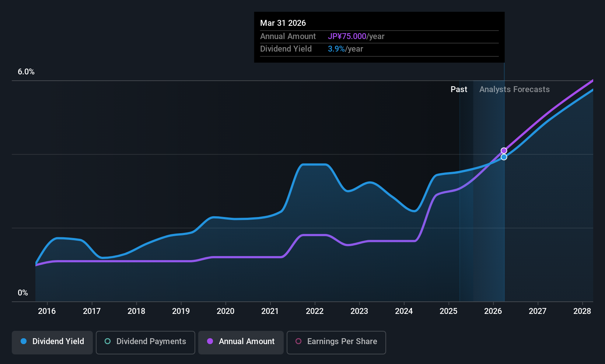Click the 2026 x-axis label
This screenshot has width=605, height=364.
[493, 311]
